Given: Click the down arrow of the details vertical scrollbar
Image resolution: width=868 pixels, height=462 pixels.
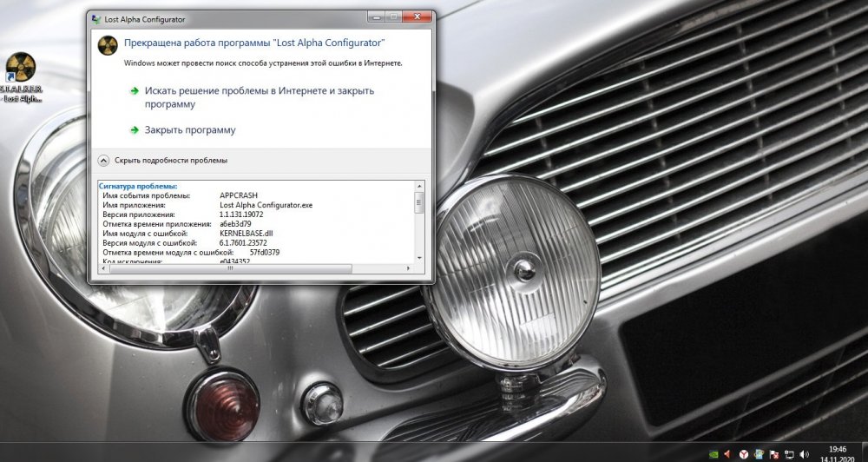Looking at the screenshot, I should 419,258.
